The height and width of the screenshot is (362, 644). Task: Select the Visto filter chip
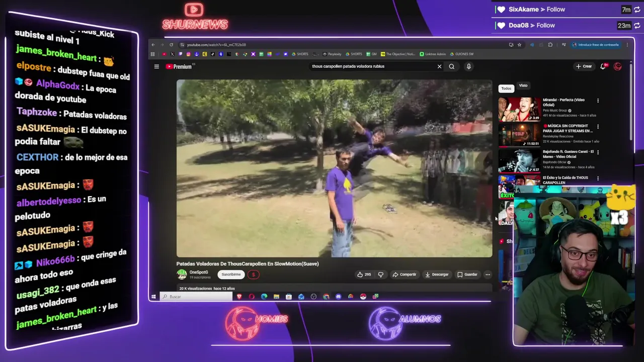523,85
